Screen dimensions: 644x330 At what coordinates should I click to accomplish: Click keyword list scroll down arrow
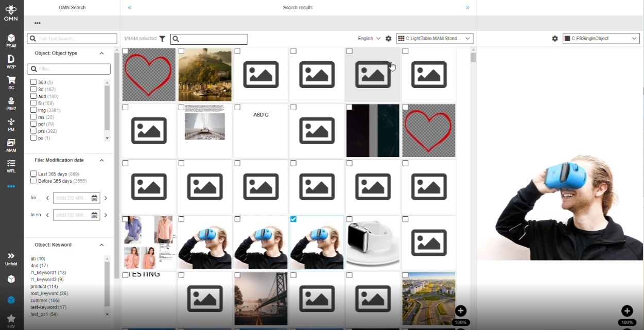[107, 314]
